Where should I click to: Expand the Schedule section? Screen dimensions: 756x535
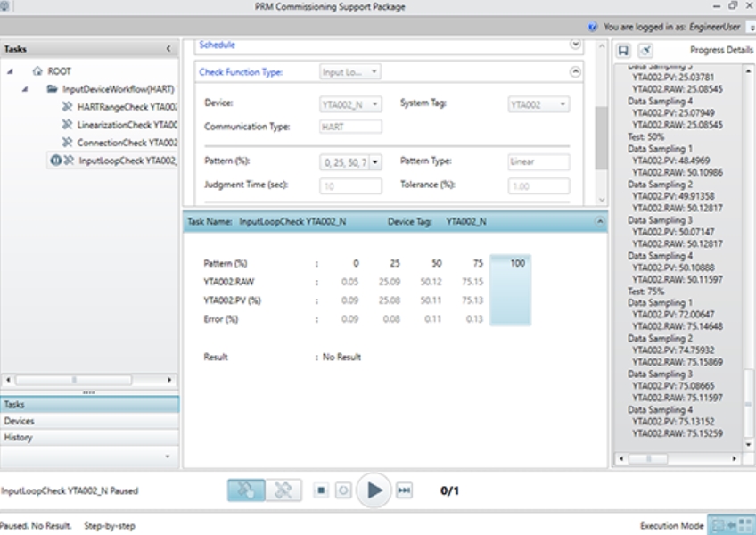point(575,45)
